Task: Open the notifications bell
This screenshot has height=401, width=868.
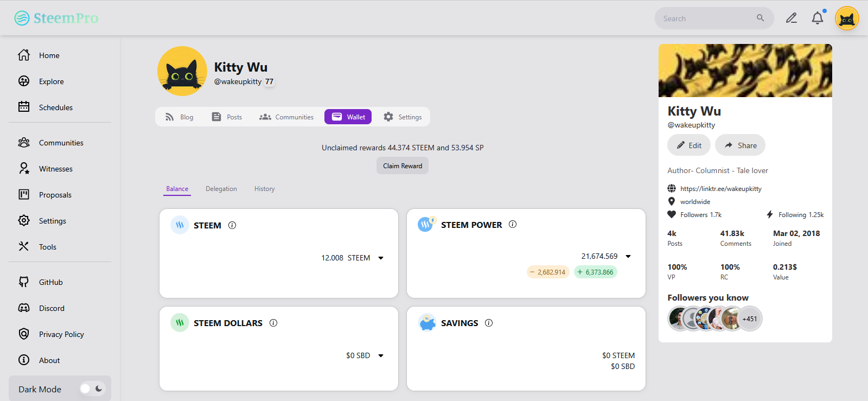Action: pyautogui.click(x=818, y=18)
